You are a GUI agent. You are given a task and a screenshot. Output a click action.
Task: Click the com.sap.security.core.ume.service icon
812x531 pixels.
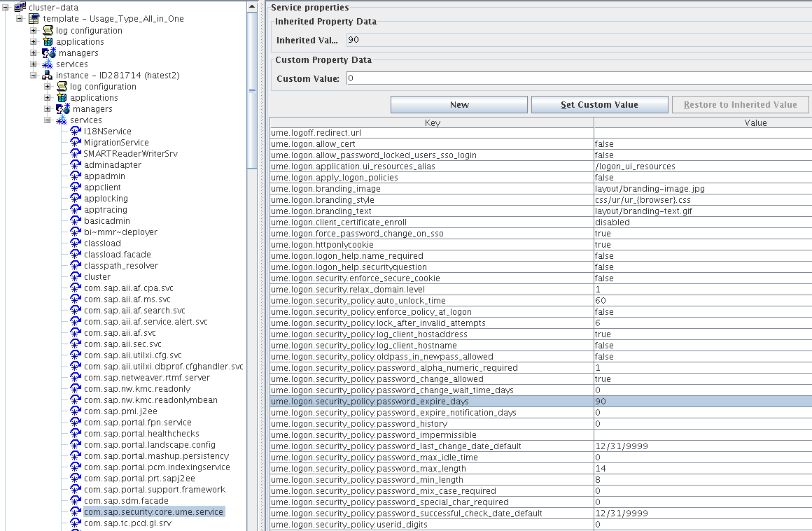[x=76, y=511]
